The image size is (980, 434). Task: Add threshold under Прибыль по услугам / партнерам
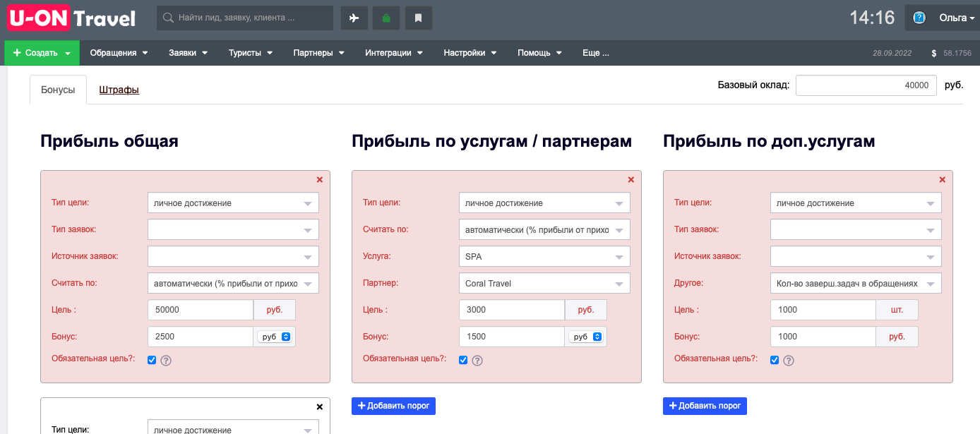pos(393,406)
